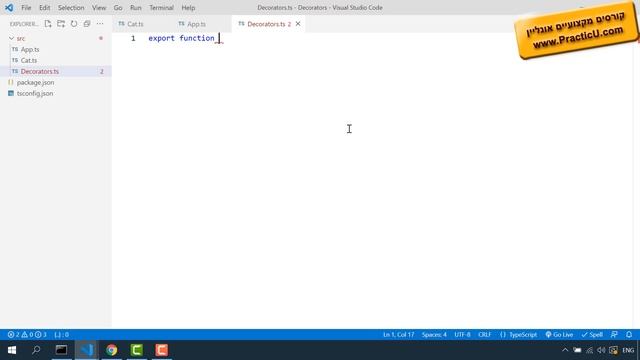Screen dimensions: 640x360
Task: Change indentation via Spaces: 4
Action: 434,335
